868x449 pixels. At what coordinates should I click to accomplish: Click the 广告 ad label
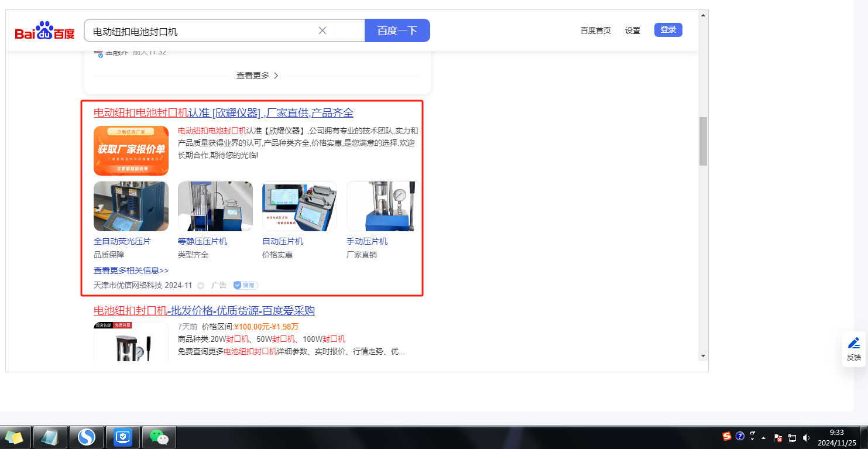[x=219, y=285]
